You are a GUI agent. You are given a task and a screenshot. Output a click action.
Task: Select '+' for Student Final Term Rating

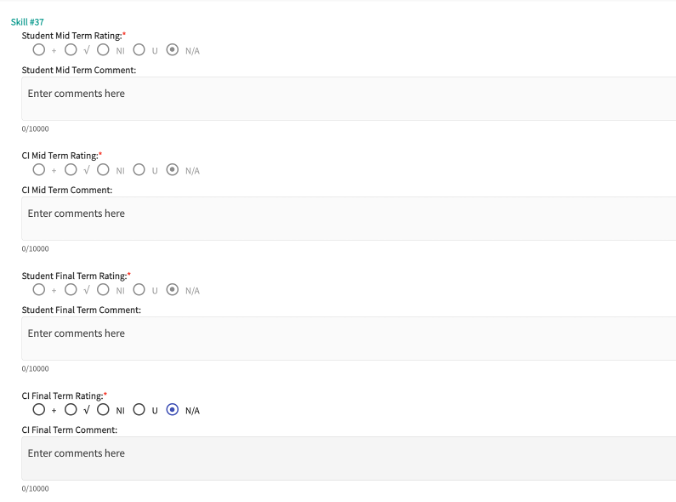click(38, 289)
